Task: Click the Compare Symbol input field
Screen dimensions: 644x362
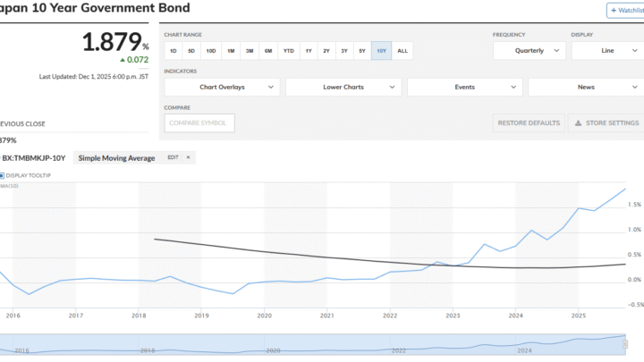Action: pyautogui.click(x=199, y=122)
